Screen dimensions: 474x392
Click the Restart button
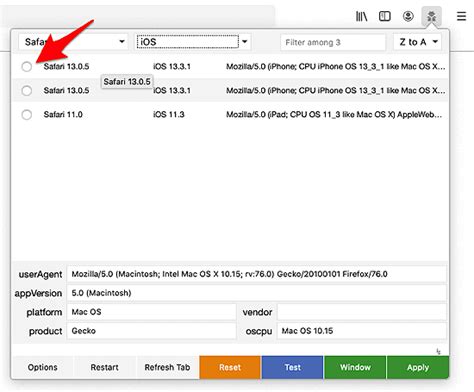[x=105, y=367]
